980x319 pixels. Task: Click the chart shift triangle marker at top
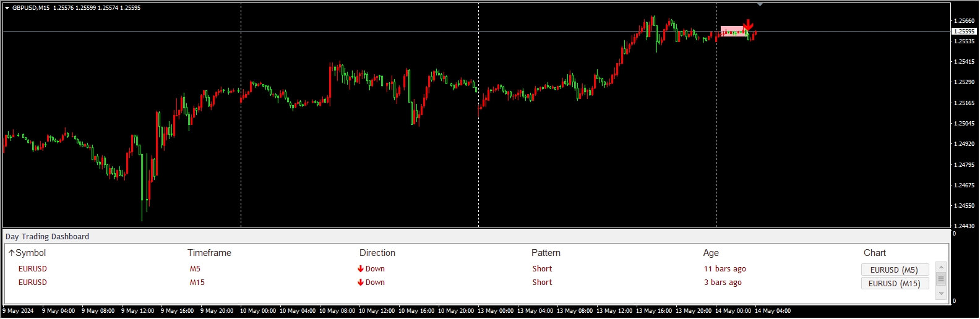[760, 5]
